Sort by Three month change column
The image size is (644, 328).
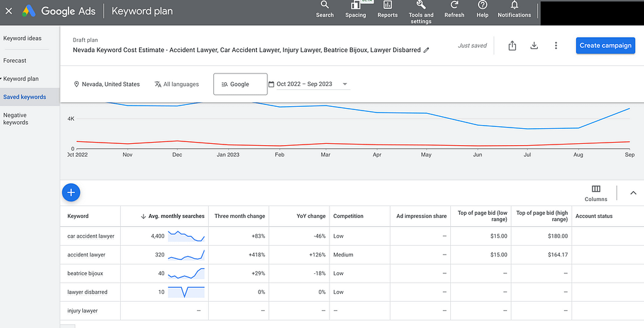coord(240,216)
